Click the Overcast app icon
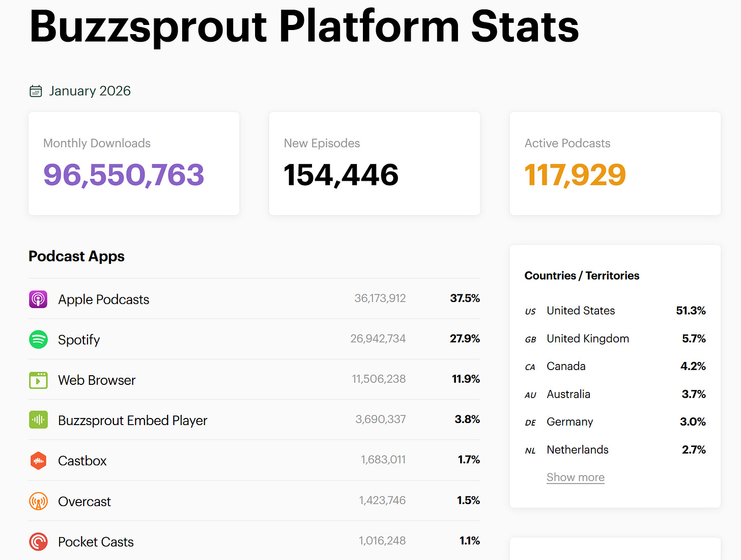This screenshot has height=560, width=741. click(x=38, y=501)
